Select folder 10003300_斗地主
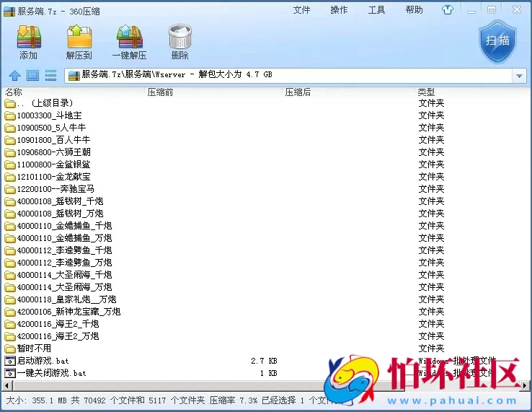This screenshot has width=532, height=412. pos(43,115)
